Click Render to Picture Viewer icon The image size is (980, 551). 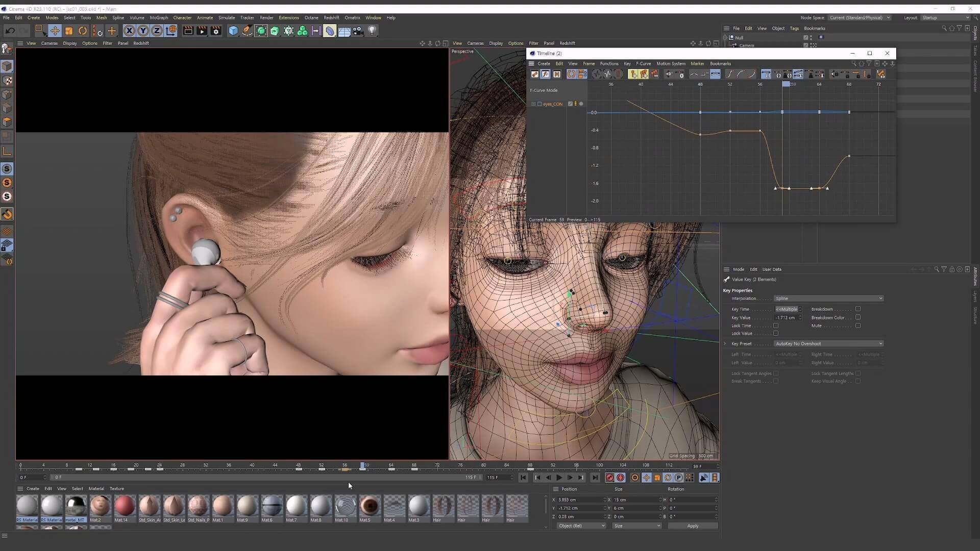202,31
